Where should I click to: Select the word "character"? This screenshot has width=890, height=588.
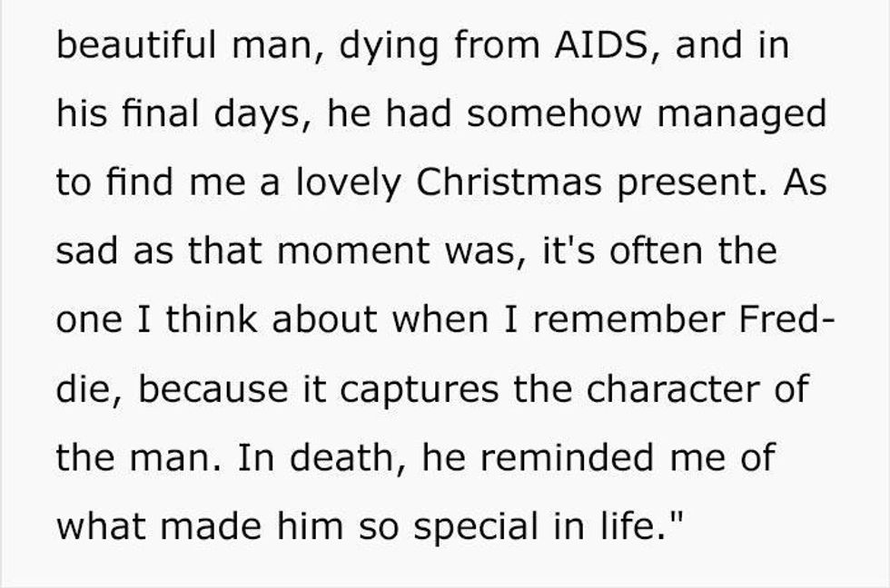[673, 389]
